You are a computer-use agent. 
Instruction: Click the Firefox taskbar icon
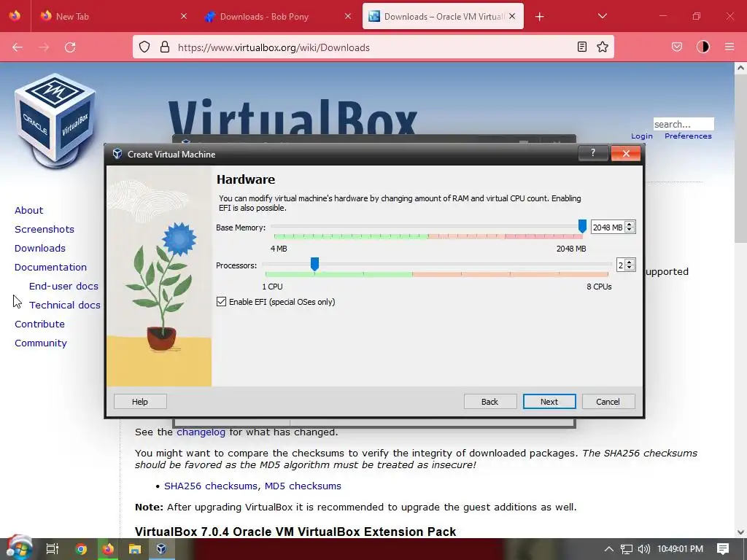(108, 549)
